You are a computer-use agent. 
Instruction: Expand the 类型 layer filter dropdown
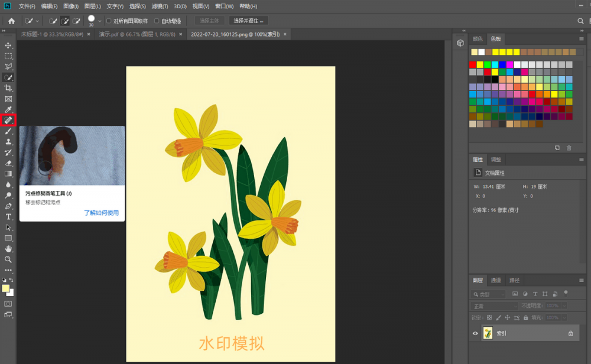[488, 294]
